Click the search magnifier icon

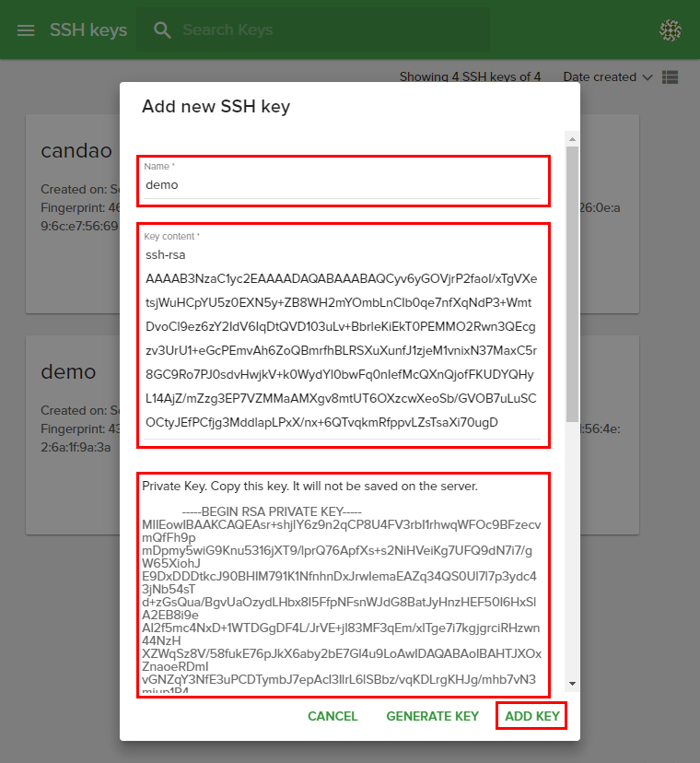[163, 30]
